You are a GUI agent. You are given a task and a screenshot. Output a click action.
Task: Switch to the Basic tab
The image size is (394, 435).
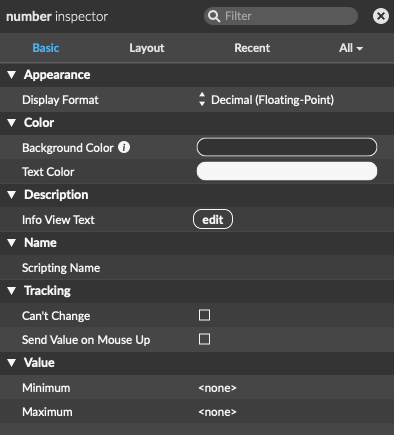46,48
